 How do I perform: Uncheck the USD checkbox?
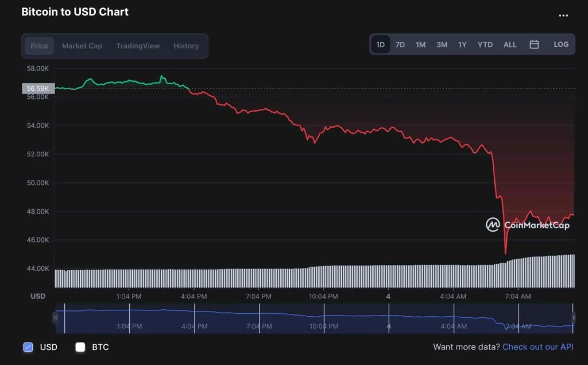point(28,347)
